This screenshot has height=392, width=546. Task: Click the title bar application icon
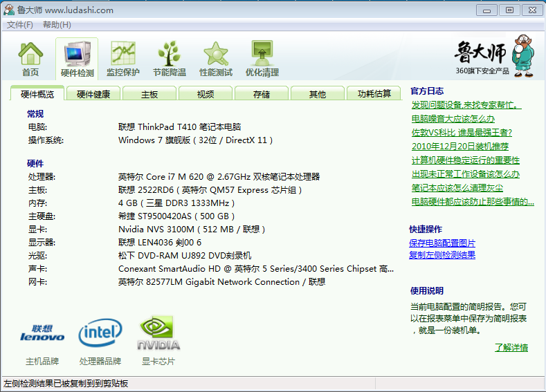9,10
